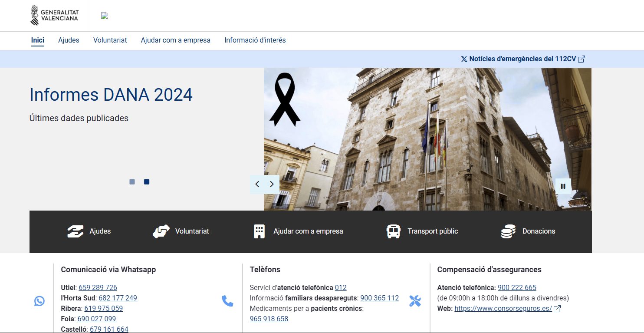Advance to next carousel slide
Viewport: 644px width, 333px height.
click(x=272, y=184)
